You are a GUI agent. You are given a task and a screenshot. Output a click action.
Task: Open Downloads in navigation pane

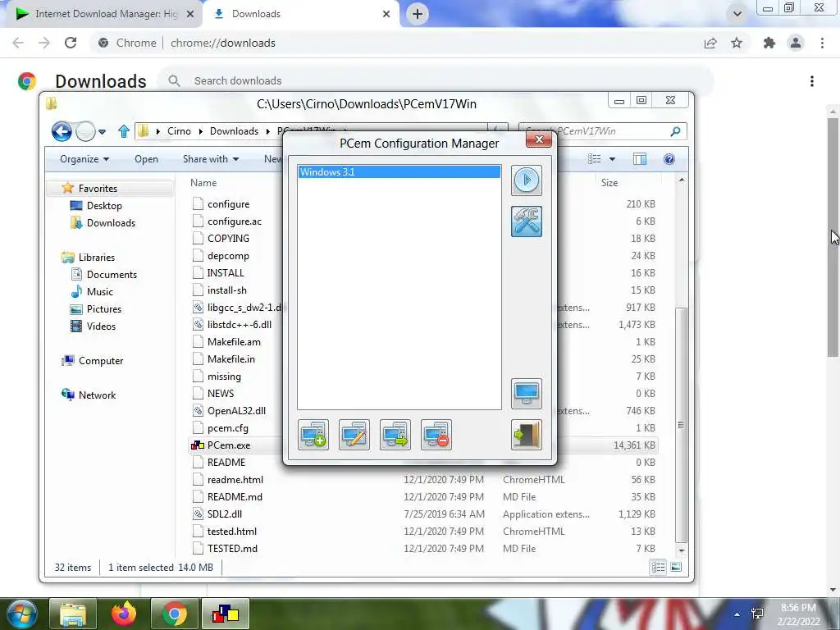(x=111, y=223)
